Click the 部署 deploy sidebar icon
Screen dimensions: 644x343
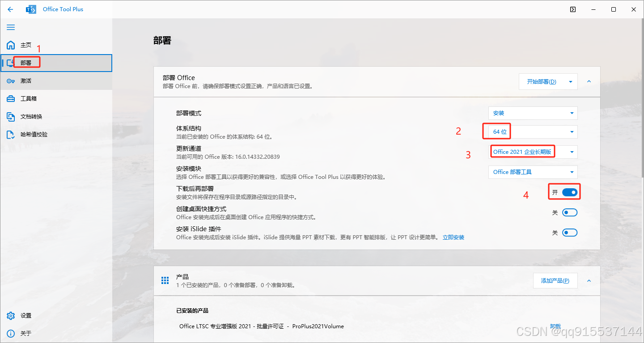click(x=11, y=63)
